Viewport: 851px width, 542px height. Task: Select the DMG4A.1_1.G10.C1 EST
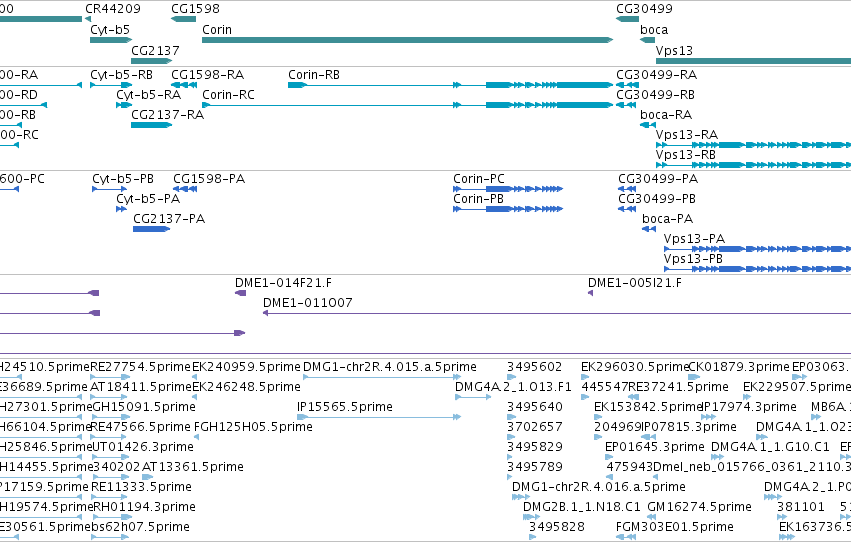(717, 457)
